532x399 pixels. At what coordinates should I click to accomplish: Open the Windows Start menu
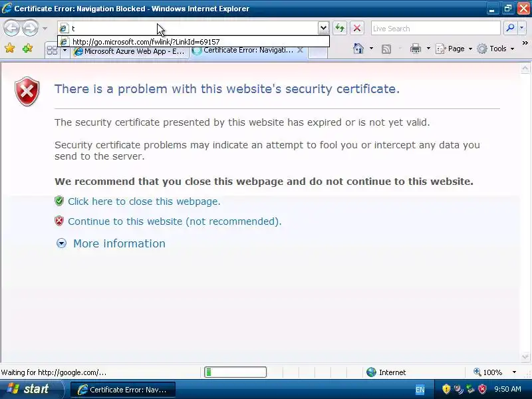click(x=31, y=389)
